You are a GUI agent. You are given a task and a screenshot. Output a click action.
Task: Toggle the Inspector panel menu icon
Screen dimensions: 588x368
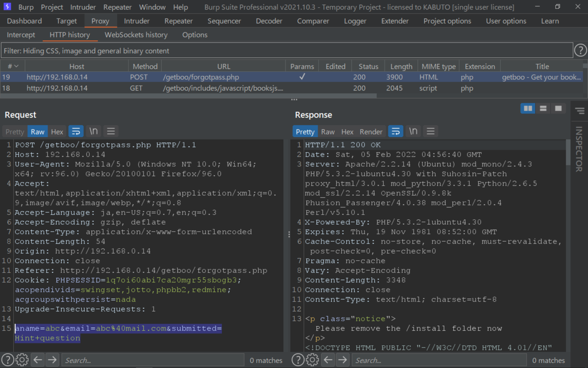tap(580, 111)
